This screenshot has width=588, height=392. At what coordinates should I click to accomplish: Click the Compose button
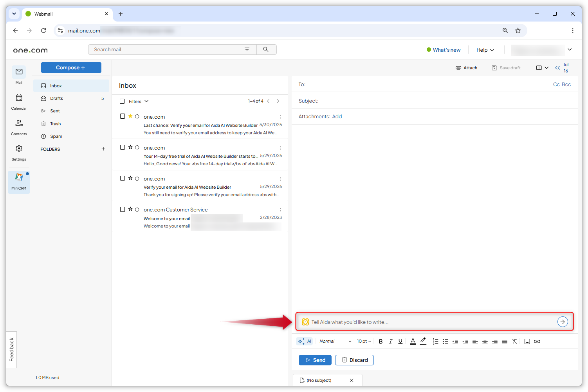(71, 68)
